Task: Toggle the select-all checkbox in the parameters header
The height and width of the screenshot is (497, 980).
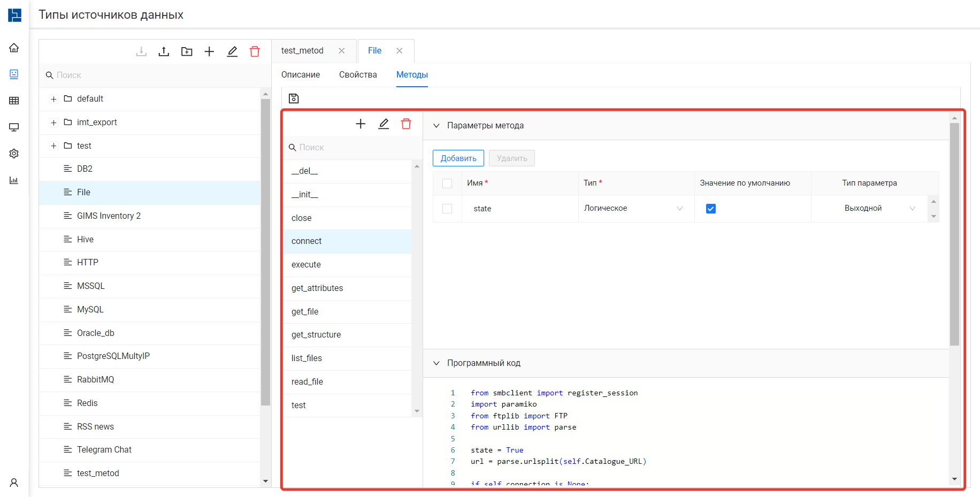Action: click(447, 183)
